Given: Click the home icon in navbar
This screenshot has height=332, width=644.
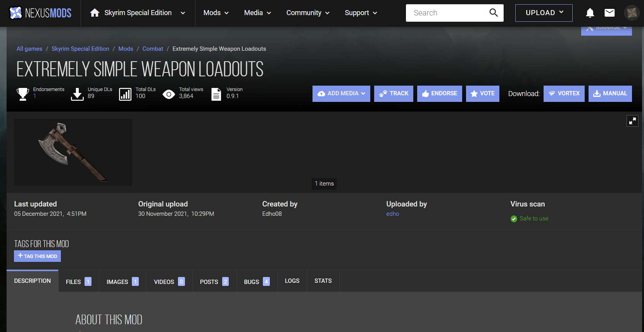Looking at the screenshot, I should tap(95, 13).
